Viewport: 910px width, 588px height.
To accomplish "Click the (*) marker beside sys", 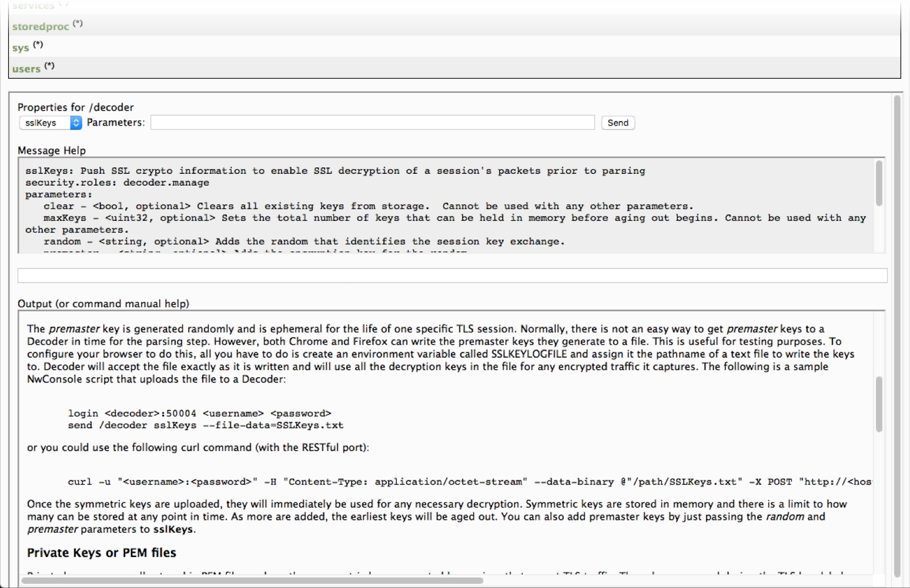I will (x=38, y=45).
